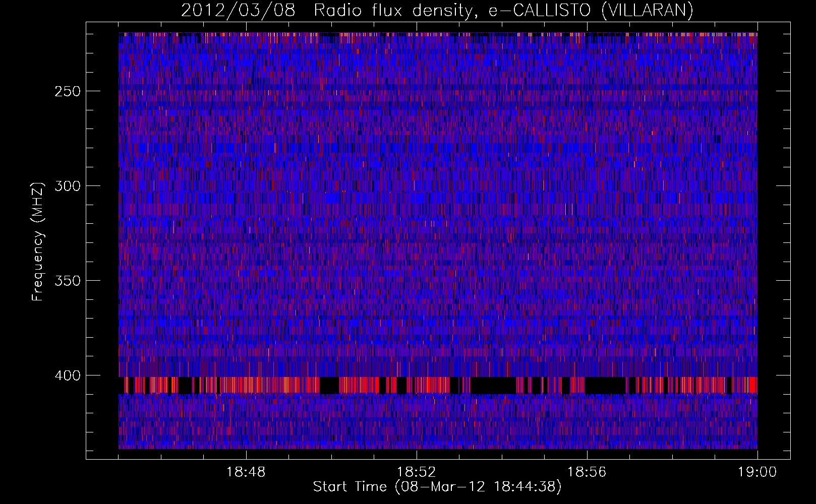
Task: Click the 'Start Time (08-Mar-12 18:44:38)' label
Action: [437, 487]
